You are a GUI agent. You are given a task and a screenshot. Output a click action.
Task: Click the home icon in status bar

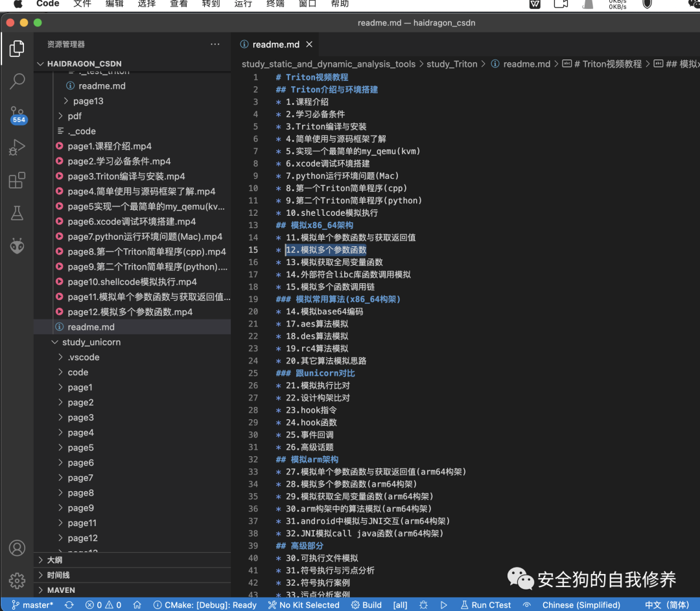click(x=137, y=605)
